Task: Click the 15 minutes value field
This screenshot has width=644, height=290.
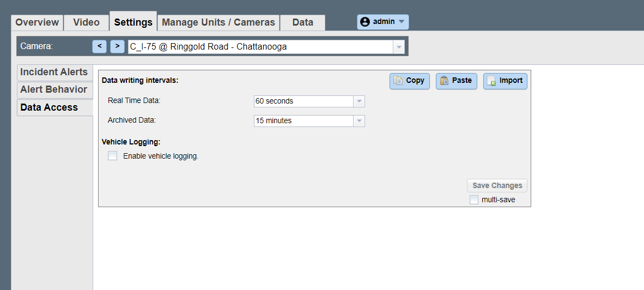Action: [x=304, y=121]
